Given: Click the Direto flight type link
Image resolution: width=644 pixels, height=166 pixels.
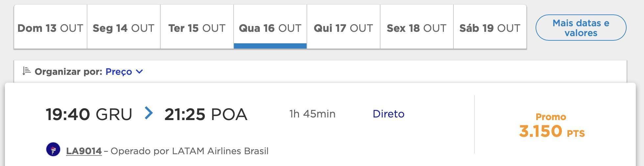Looking at the screenshot, I should coord(388,114).
